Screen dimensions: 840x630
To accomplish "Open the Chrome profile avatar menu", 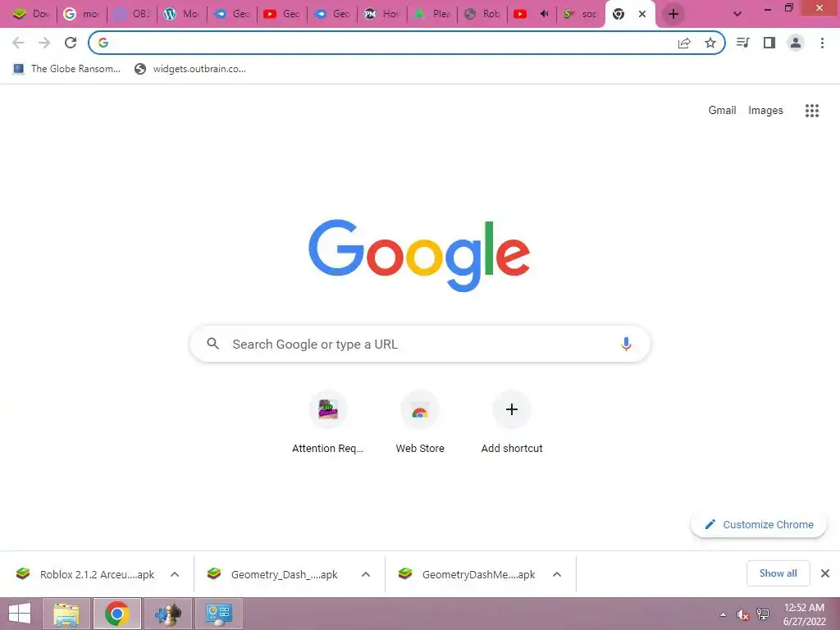I will 796,43.
